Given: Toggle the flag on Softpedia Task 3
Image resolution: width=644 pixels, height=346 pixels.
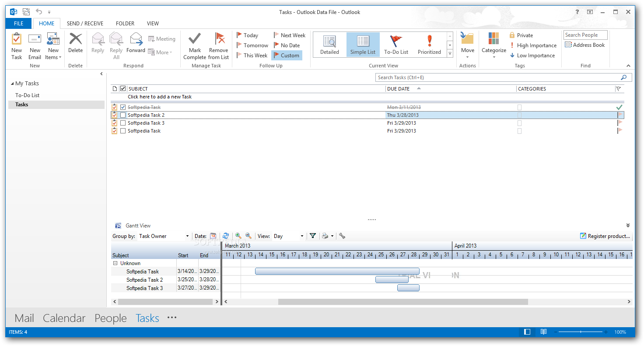Looking at the screenshot, I should (x=619, y=123).
